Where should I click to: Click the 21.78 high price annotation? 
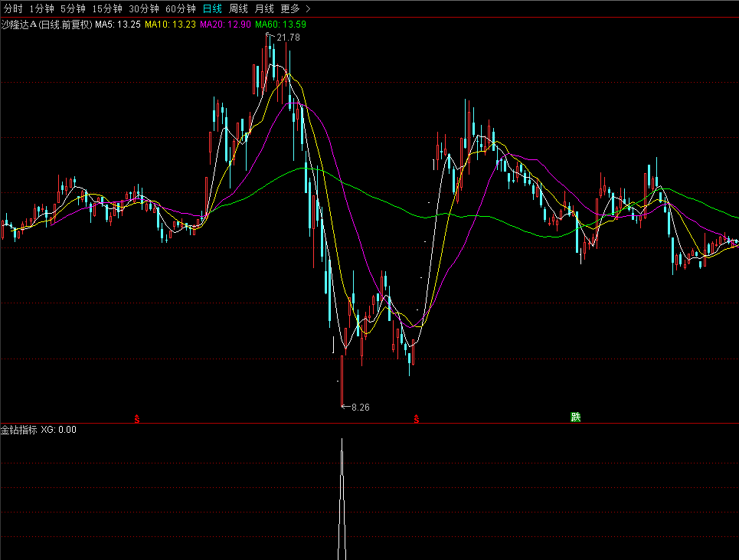pos(288,37)
